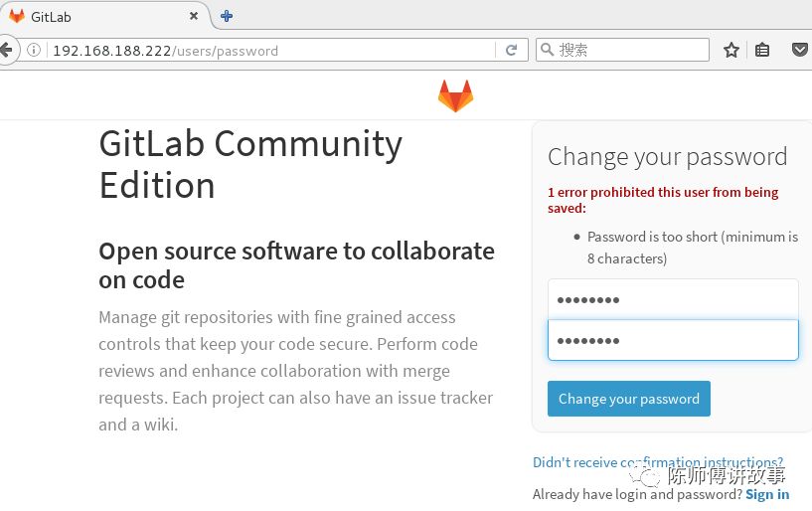Click the GitLab fox logo in page header
The image size is (812, 511).
click(x=455, y=96)
